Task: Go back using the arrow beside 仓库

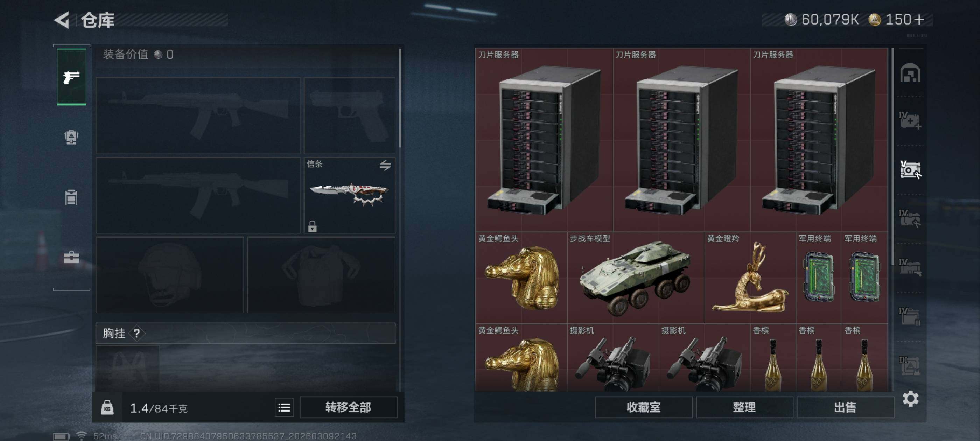Action: [x=62, y=20]
